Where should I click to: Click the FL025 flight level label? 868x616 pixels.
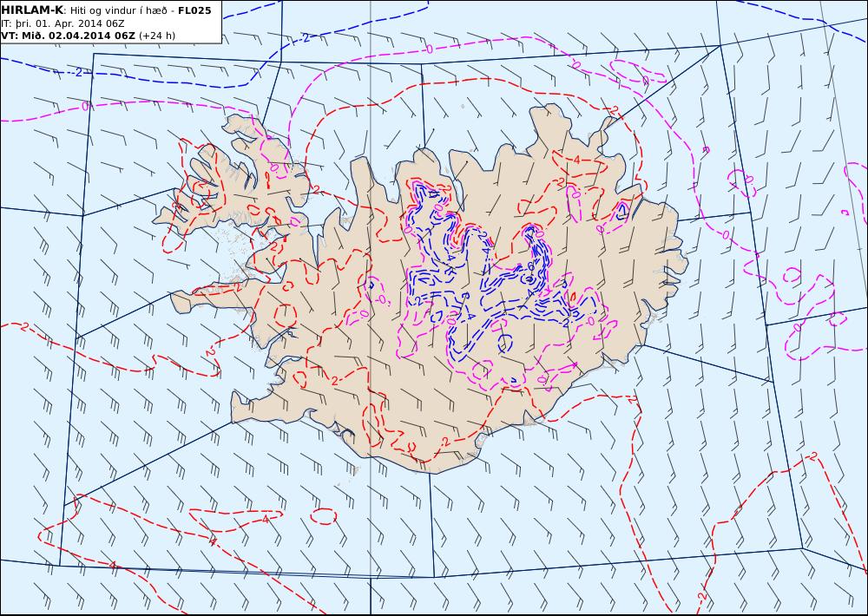pyautogui.click(x=194, y=10)
